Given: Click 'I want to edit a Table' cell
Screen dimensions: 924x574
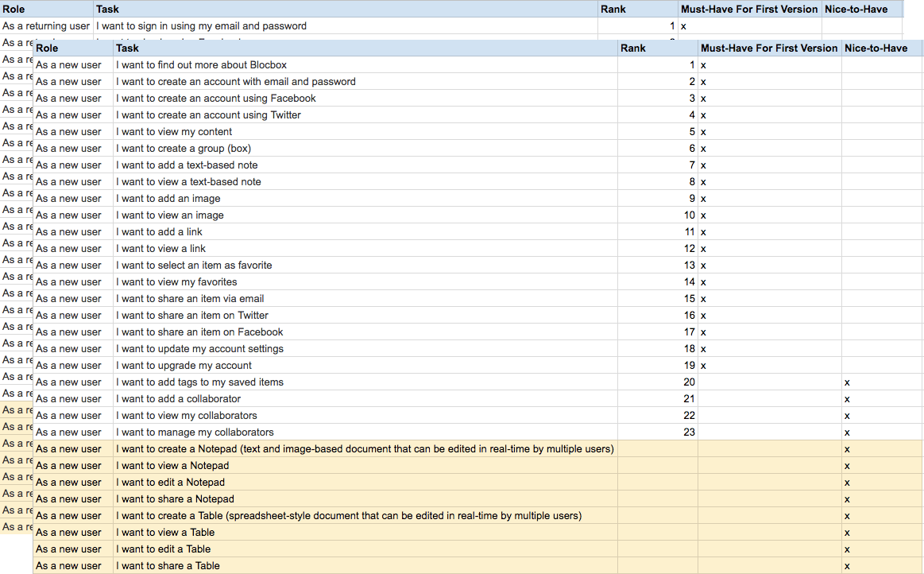Looking at the screenshot, I should pos(365,549).
